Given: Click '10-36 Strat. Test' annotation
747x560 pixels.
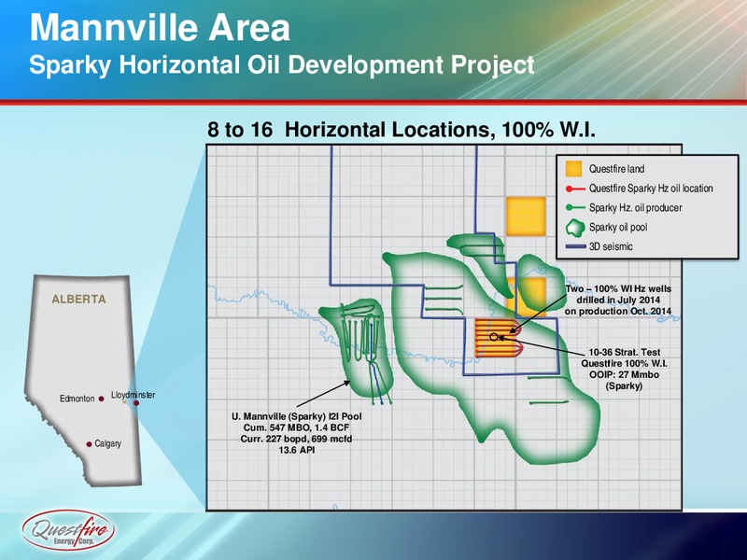Looking at the screenshot, I should pyautogui.click(x=624, y=353).
